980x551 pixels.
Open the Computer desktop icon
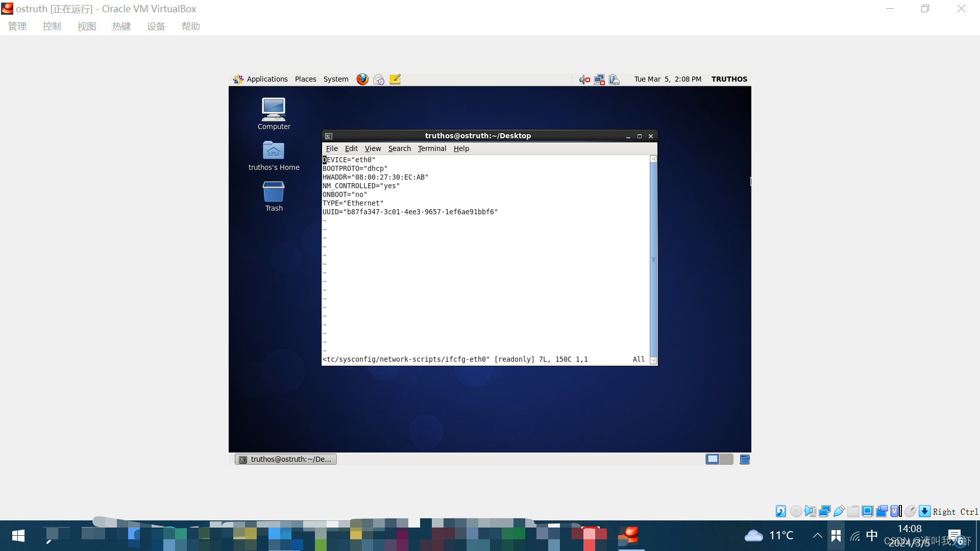tap(274, 114)
